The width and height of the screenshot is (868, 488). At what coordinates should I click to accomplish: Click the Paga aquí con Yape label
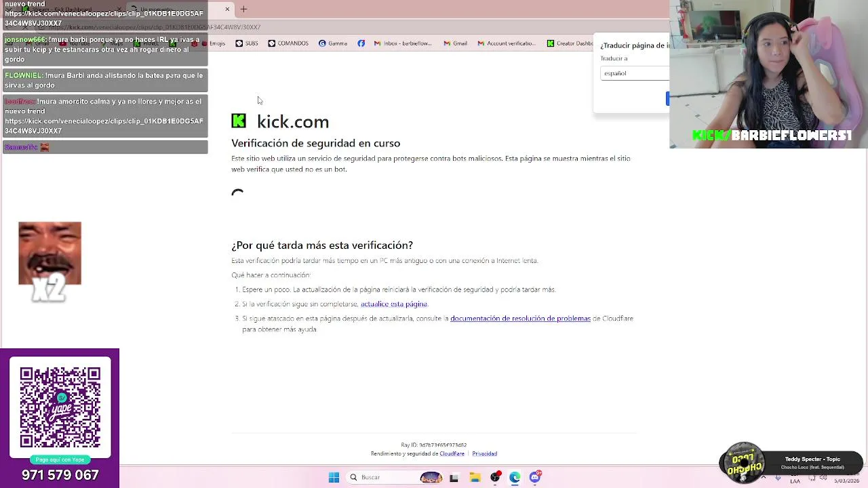point(60,460)
